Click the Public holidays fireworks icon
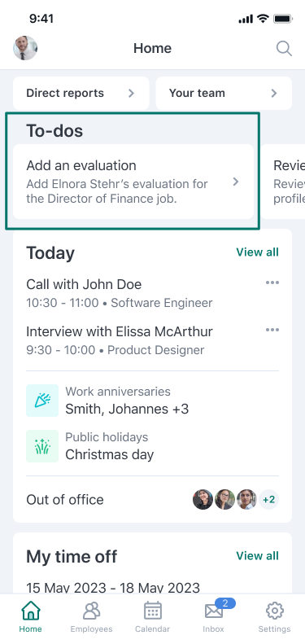This screenshot has height=644, width=305. (42, 446)
